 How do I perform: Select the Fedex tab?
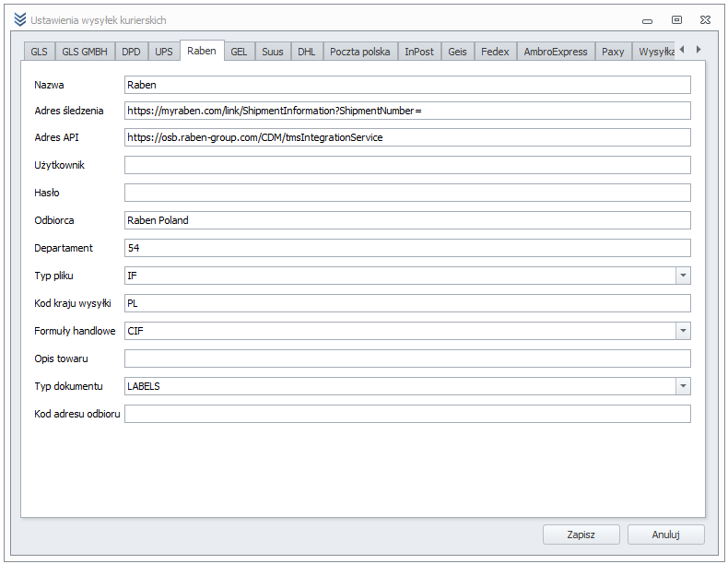(495, 52)
